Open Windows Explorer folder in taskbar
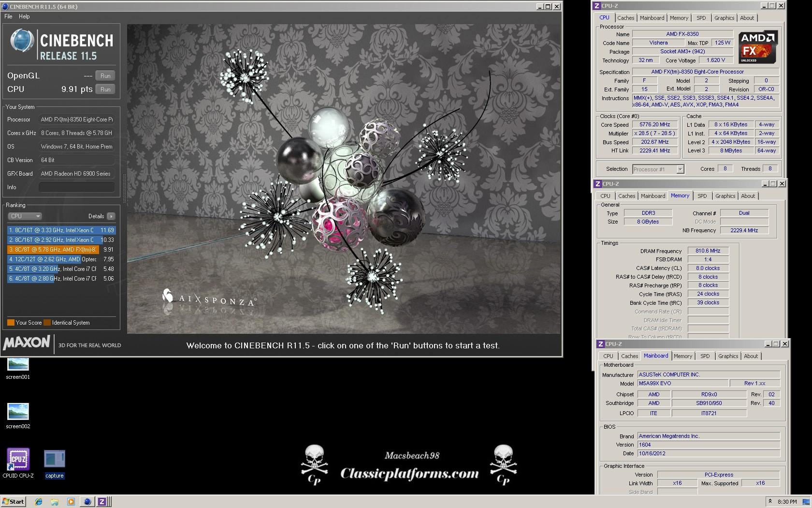Screen dimensions: 812x508 [x=55, y=502]
